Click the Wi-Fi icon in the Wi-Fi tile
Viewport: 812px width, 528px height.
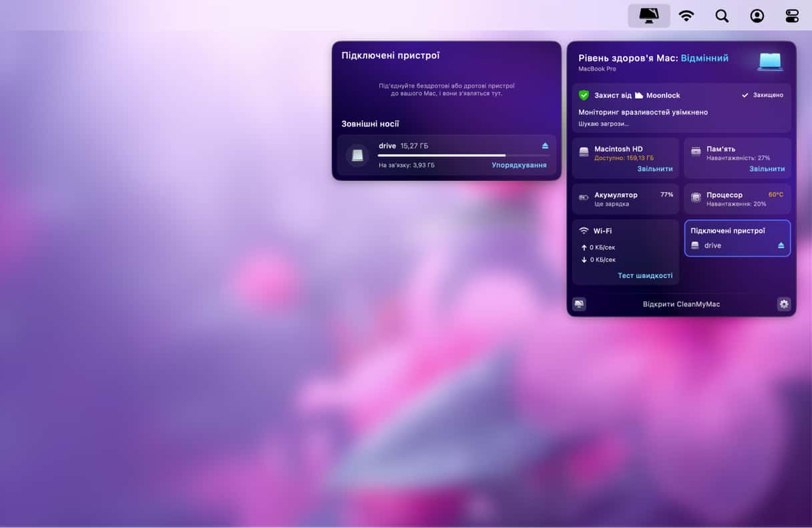point(584,231)
